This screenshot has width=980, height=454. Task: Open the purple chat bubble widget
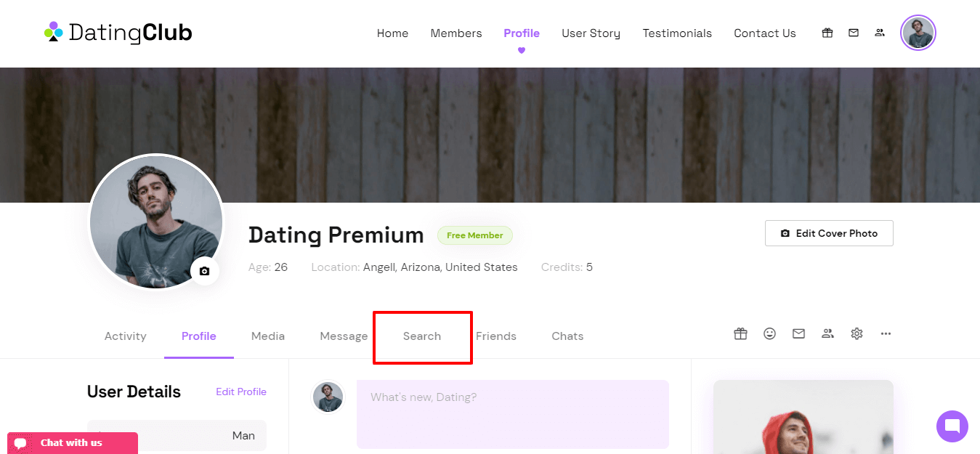[952, 426]
